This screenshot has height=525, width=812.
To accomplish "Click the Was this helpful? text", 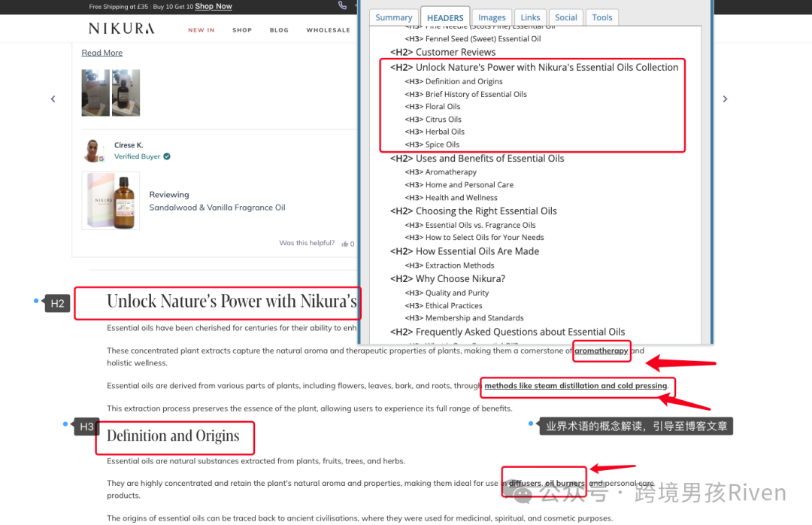I will (307, 242).
